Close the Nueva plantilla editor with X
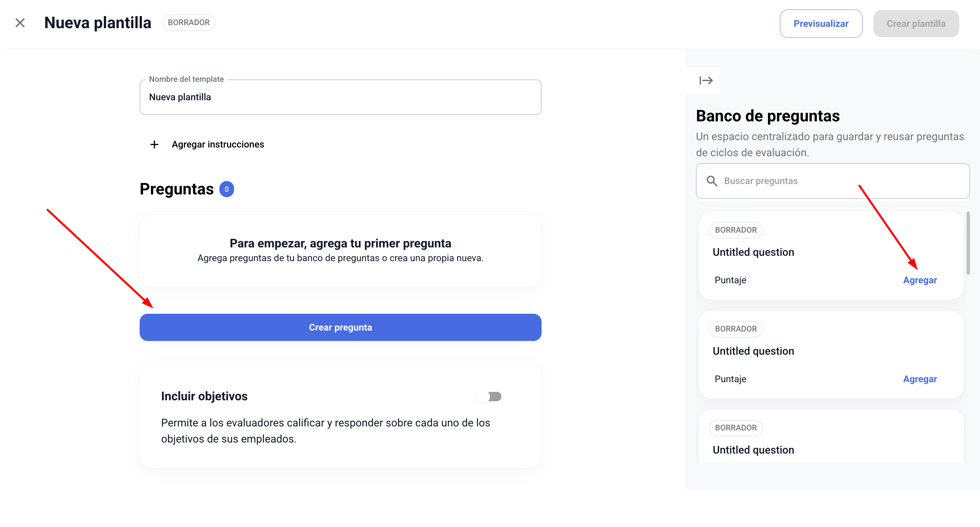 20,23
